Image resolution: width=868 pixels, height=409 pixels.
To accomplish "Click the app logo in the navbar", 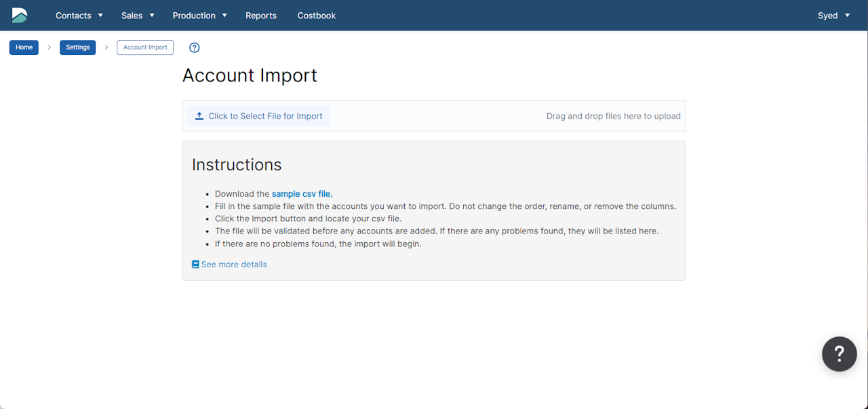I will pyautogui.click(x=20, y=15).
